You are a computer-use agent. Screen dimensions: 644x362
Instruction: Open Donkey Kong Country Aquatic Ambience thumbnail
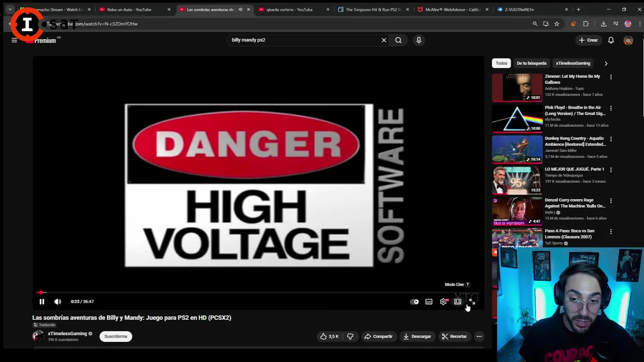point(517,149)
